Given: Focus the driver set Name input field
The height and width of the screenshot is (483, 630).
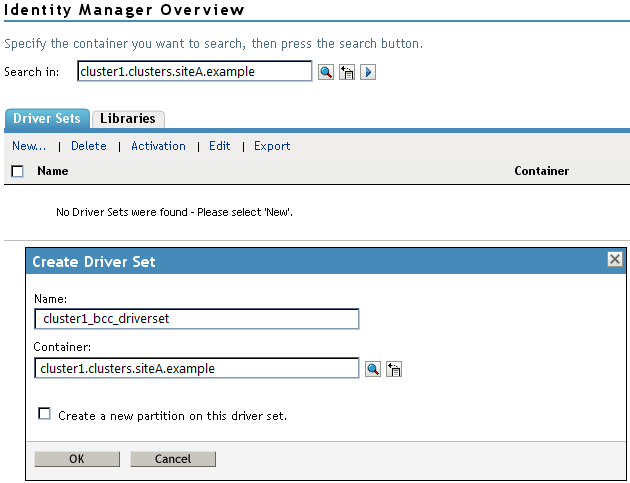Looking at the screenshot, I should click(196, 319).
